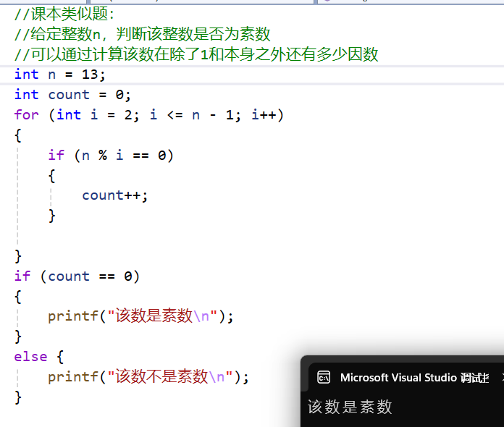Click the comment about judging if n is prime

click(142, 34)
